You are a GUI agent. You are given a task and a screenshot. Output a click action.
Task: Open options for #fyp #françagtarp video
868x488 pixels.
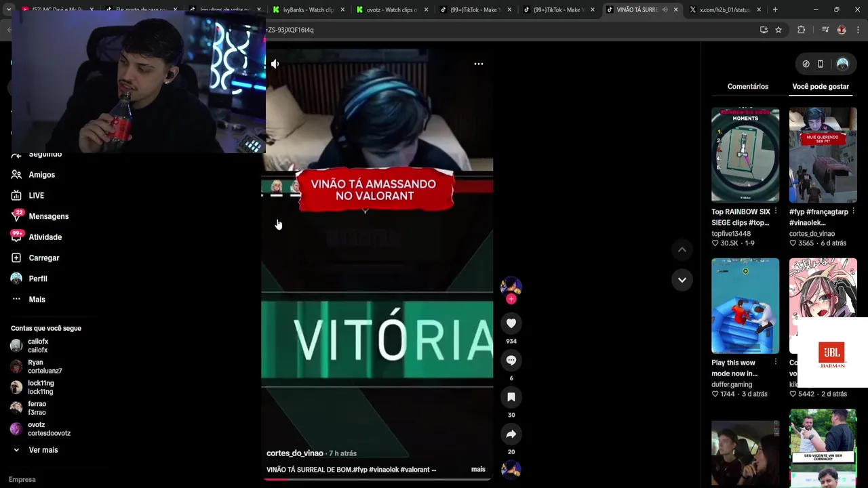853,211
